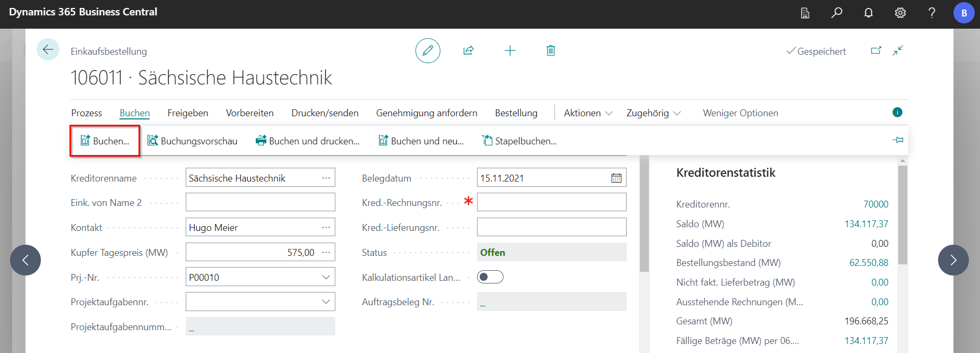The image size is (980, 353).
Task: Click the trash delete icon
Action: tap(551, 51)
